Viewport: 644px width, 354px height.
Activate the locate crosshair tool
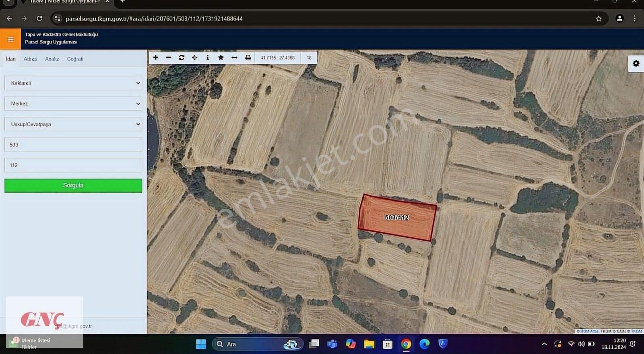click(x=194, y=58)
